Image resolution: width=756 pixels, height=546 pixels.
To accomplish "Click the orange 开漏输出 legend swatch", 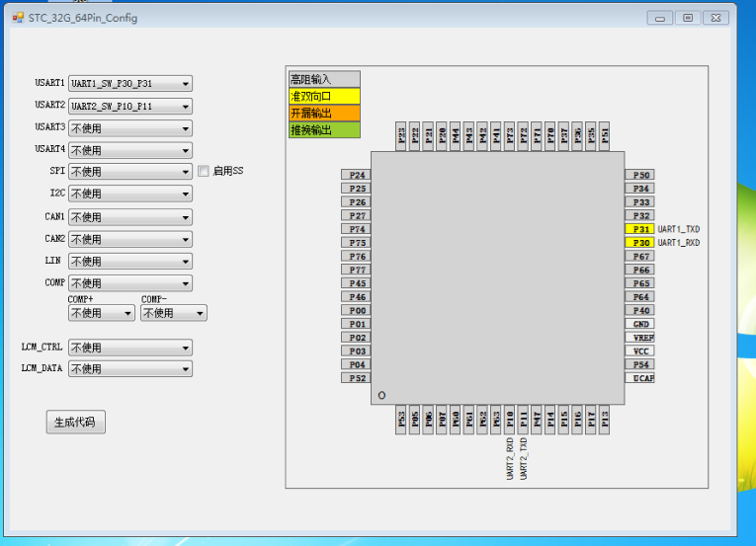I will click(324, 114).
